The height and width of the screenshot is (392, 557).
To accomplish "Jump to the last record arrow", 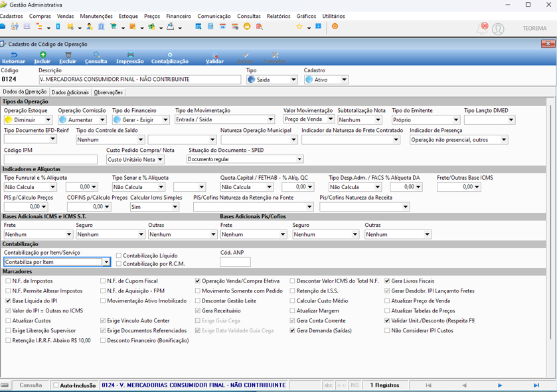I will click(536, 385).
